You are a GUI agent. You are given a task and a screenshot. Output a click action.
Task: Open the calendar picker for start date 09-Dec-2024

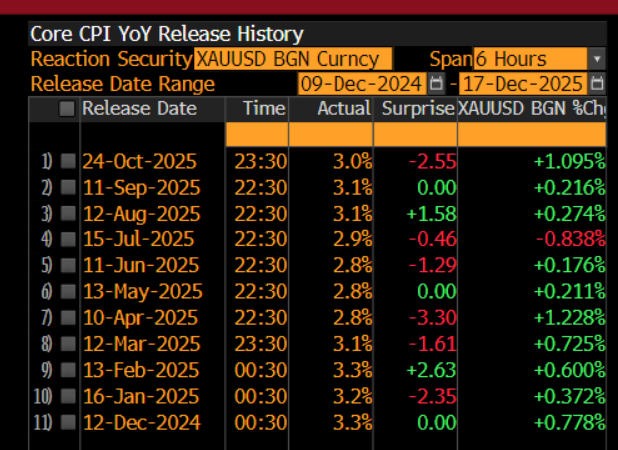[x=436, y=83]
